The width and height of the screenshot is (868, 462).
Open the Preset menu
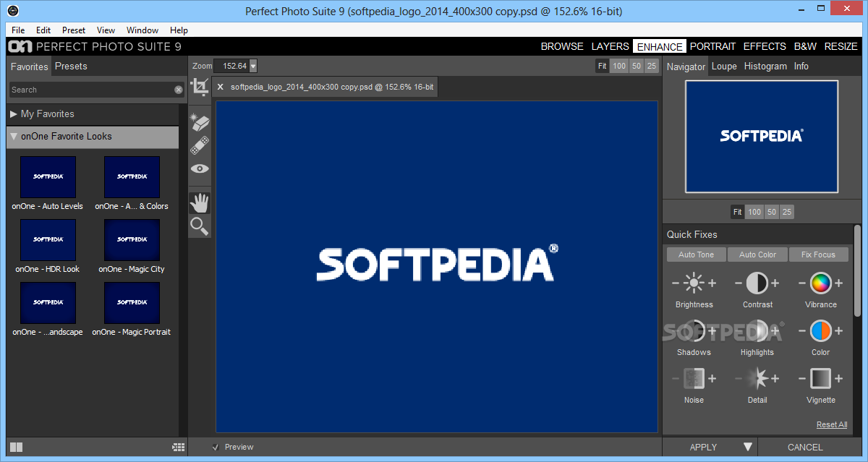(74, 30)
